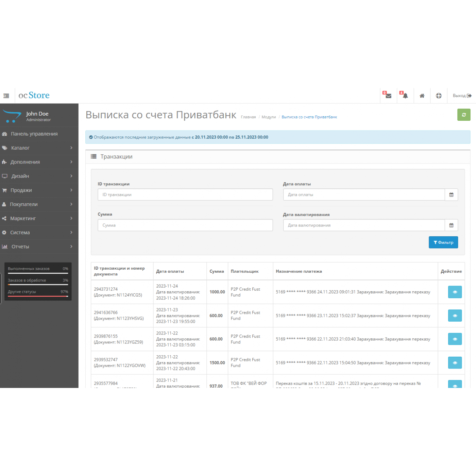Open the messages envelope icon
Screen dimensions: 476x476
tap(388, 96)
